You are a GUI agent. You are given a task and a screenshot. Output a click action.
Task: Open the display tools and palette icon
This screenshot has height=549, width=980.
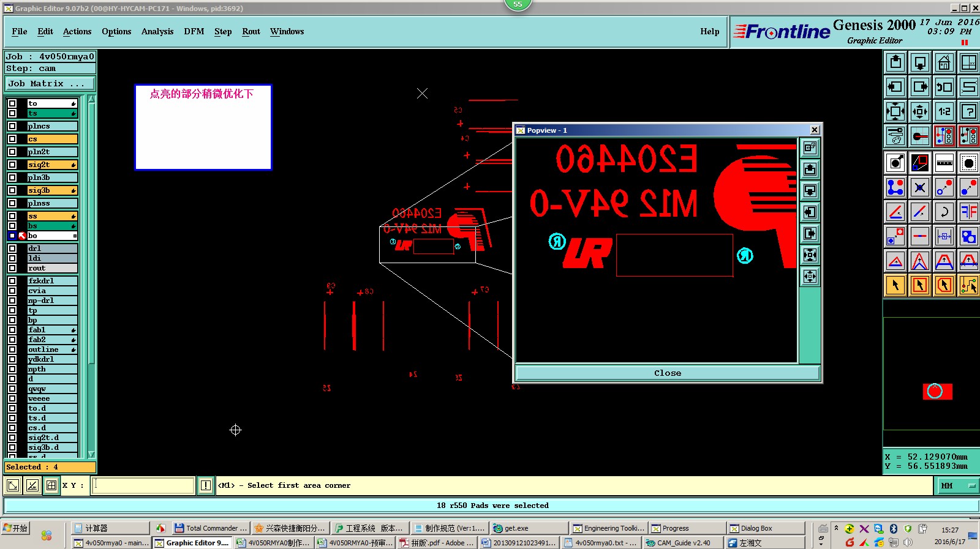point(895,136)
